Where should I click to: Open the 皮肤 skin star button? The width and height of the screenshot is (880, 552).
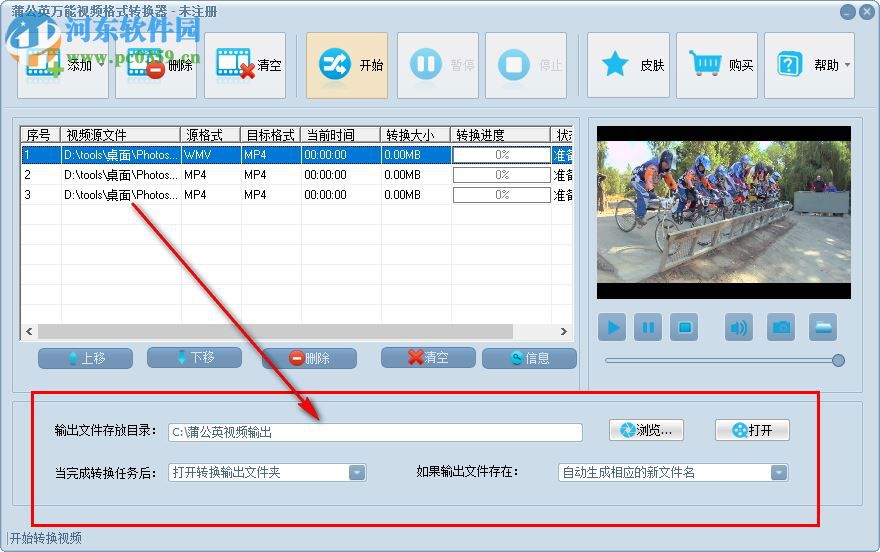[x=629, y=66]
